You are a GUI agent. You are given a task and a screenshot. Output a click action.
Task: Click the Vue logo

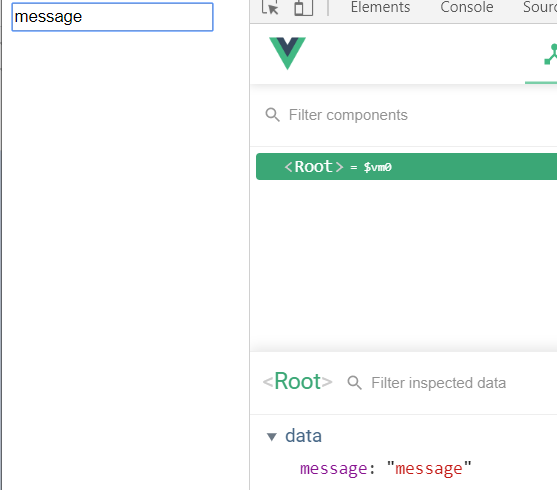287,53
